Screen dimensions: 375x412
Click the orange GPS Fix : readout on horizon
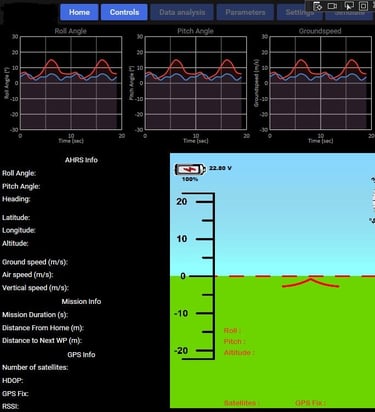310,403
